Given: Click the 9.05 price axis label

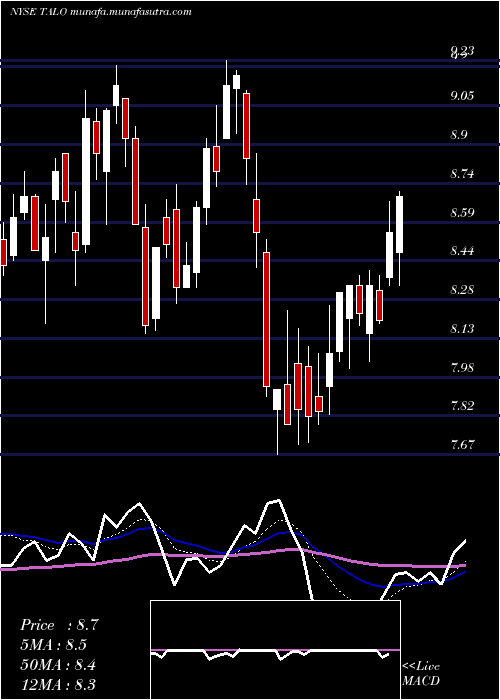Looking at the screenshot, I should (x=462, y=96).
